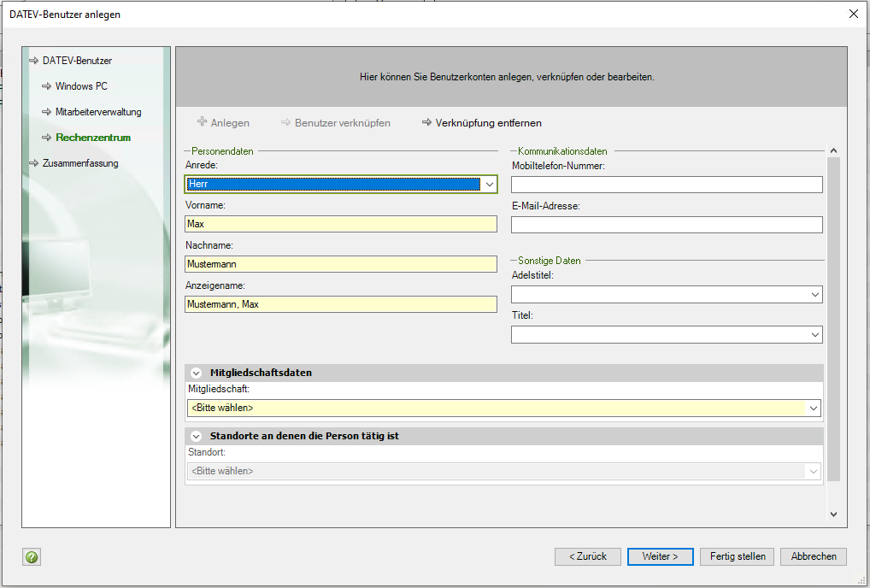Click the plus icon beside Anlegen
This screenshot has width=870, height=588.
(202, 121)
